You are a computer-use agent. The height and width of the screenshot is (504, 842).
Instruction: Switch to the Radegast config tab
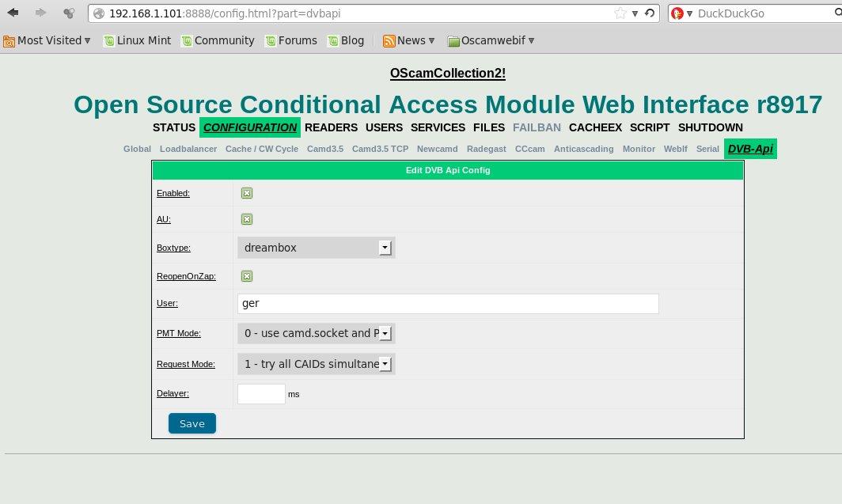click(486, 150)
